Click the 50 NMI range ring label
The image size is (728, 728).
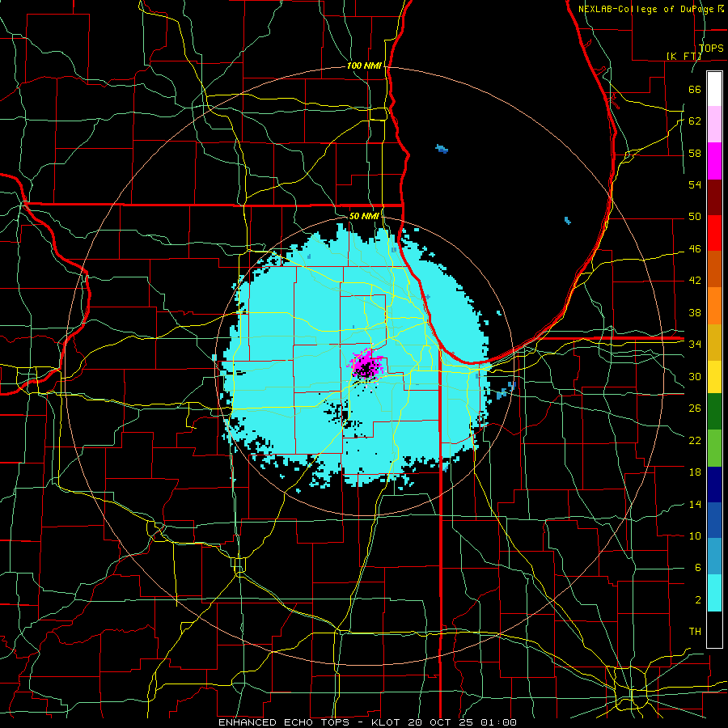(364, 216)
